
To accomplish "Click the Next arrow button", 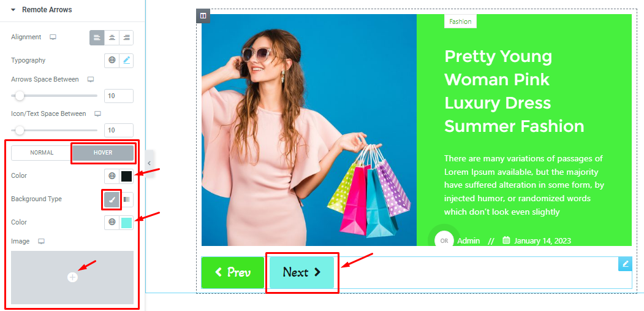I will [x=302, y=272].
